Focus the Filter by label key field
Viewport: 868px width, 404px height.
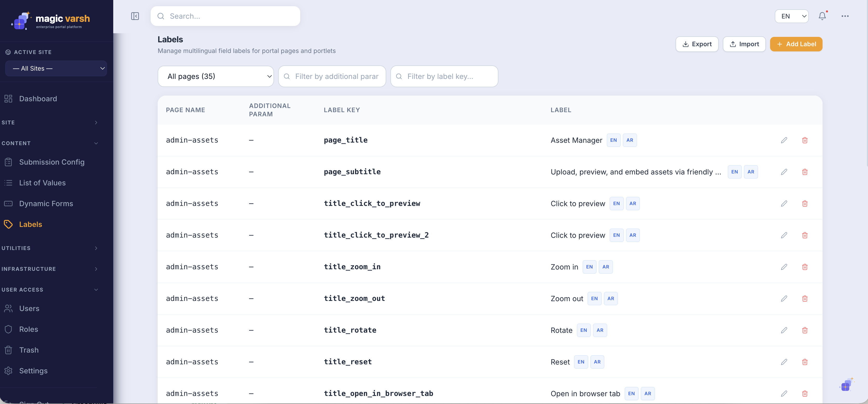[x=444, y=77]
